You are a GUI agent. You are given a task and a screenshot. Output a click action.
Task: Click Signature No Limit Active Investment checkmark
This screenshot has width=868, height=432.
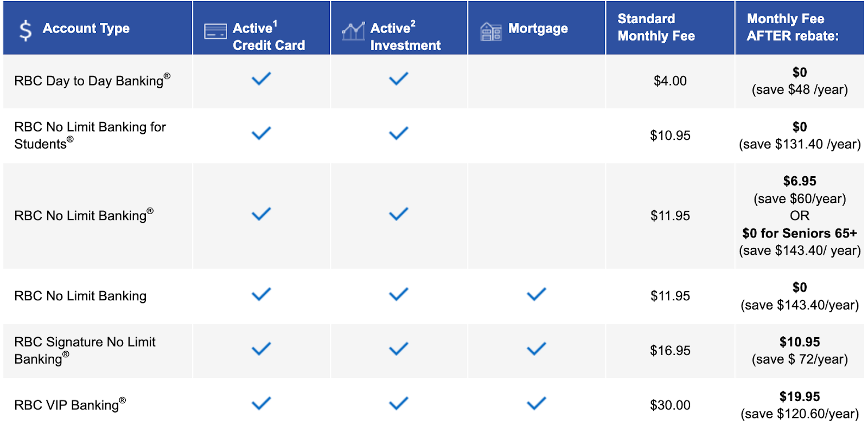399,349
